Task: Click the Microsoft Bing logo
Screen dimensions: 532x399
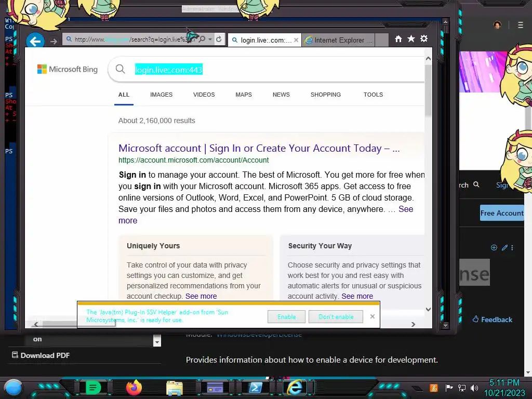Action: click(68, 69)
